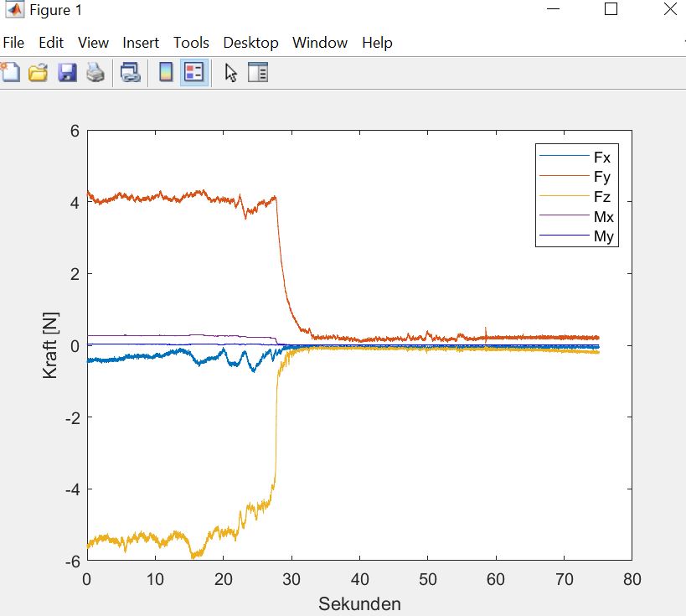Click the Fy legend entry label
686x616 pixels.
[601, 177]
